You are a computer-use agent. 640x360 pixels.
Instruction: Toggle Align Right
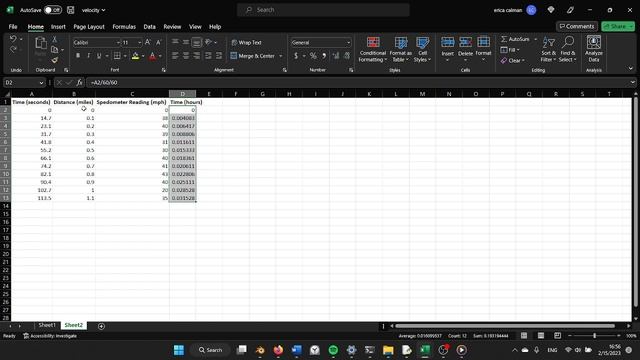197,56
